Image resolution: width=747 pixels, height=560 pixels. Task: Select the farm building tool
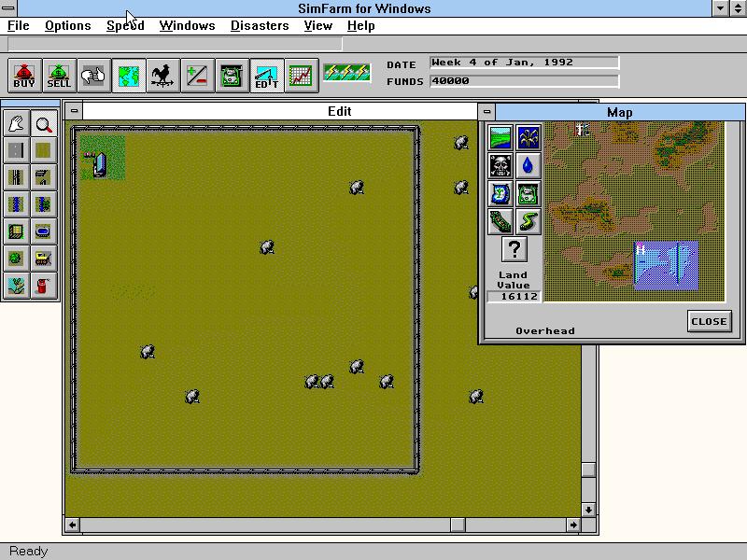pos(17,231)
